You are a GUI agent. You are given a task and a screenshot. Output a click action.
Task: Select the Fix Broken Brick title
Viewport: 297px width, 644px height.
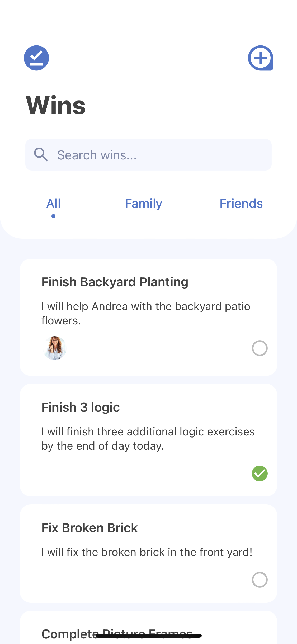click(x=89, y=528)
